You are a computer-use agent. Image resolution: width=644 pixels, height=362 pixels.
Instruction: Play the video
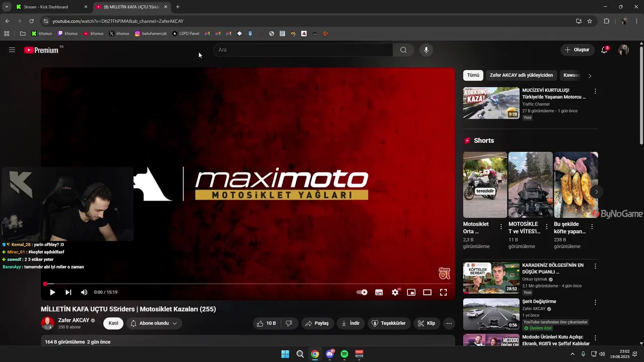click(52, 292)
